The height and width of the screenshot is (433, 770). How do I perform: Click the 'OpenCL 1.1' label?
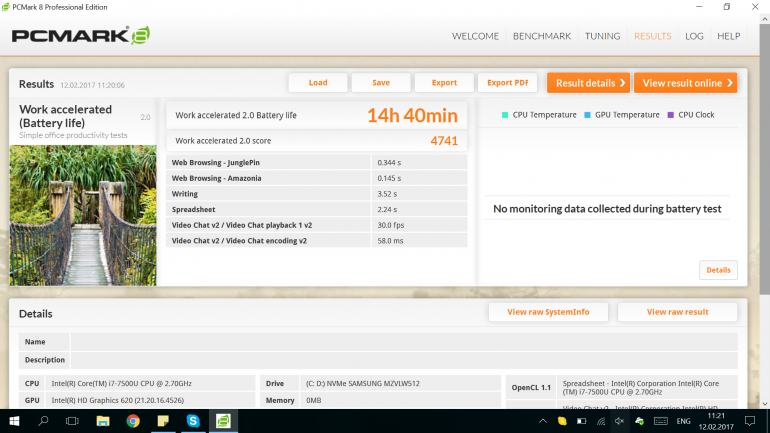[531, 387]
